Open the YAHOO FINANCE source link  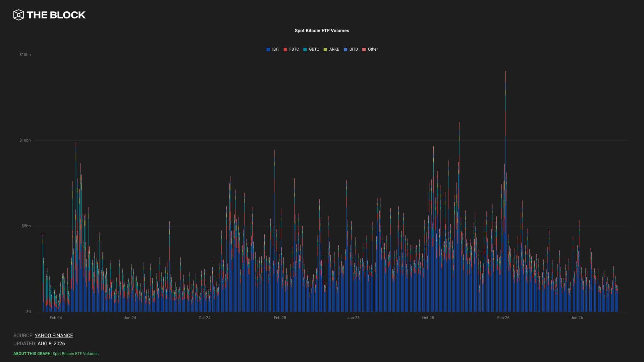[54, 336]
